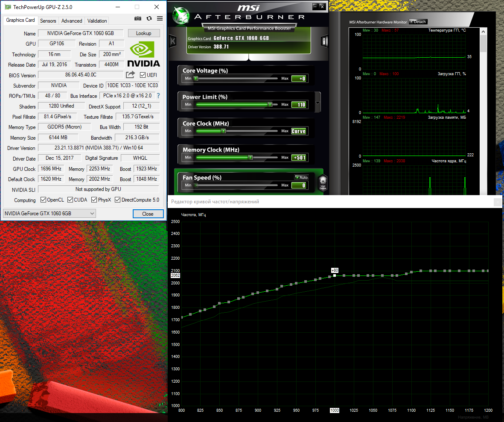
Task: Click the Core Voltage slider handle
Action: pyautogui.click(x=196, y=78)
